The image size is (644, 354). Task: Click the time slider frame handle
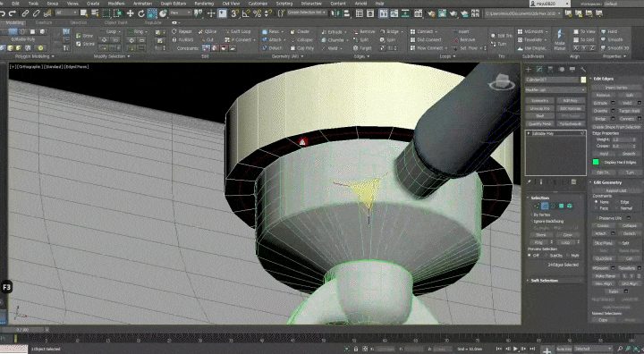(x=23, y=329)
